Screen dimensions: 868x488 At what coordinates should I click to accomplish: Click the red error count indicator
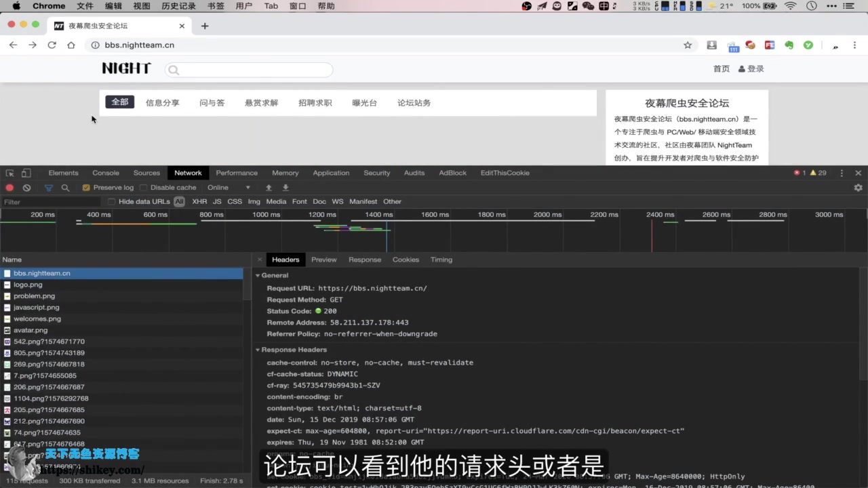pos(800,173)
